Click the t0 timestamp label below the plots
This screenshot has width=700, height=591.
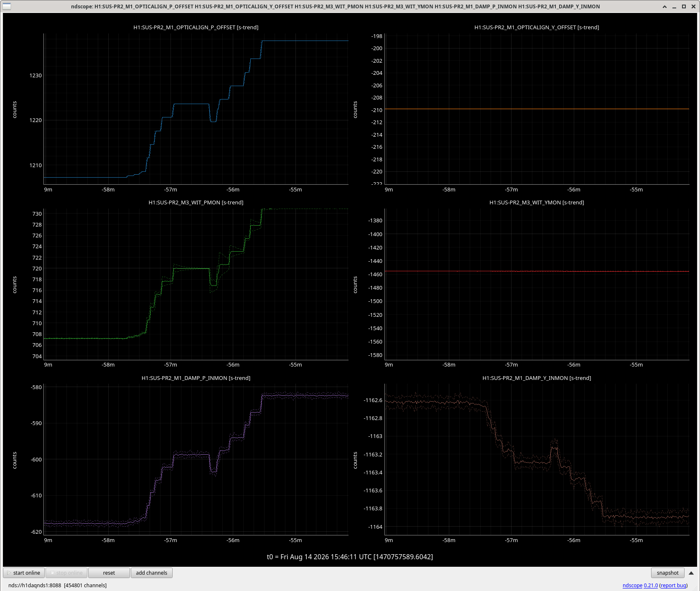[x=350, y=557]
